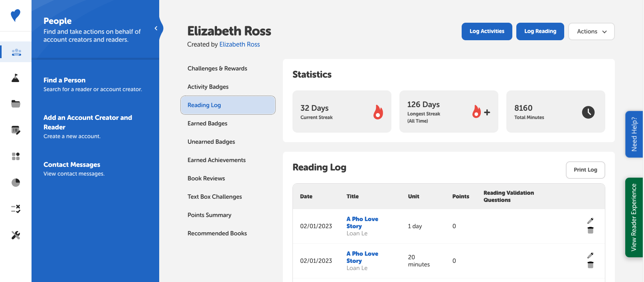This screenshot has height=282, width=644.
Task: Click the '1 day' unit cell
Action: pyautogui.click(x=415, y=226)
